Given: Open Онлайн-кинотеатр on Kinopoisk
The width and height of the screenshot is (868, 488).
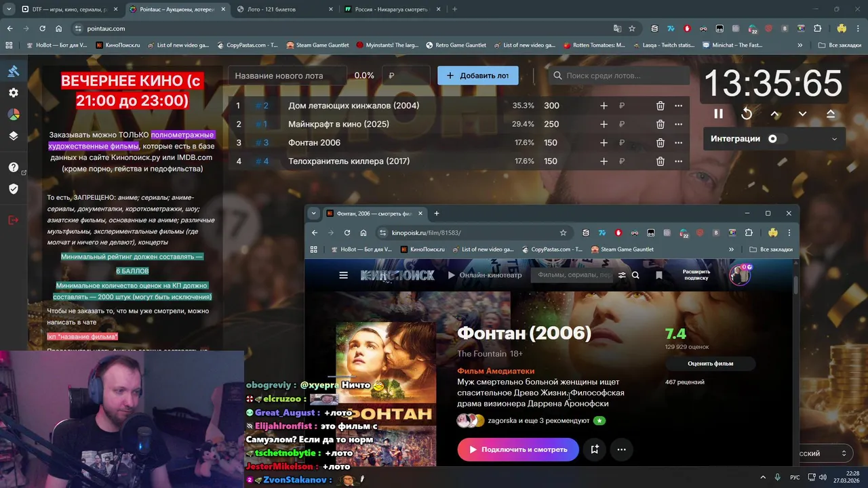Looking at the screenshot, I should point(486,275).
